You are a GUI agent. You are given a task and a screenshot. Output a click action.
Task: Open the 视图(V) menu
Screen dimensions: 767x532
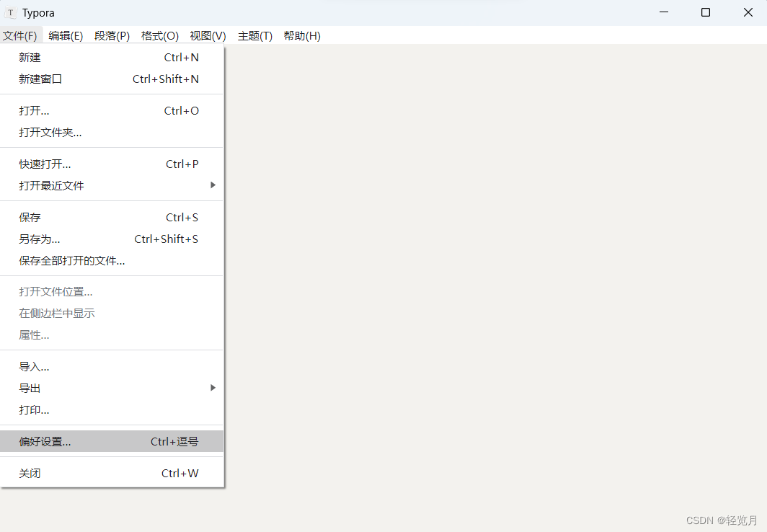point(208,36)
